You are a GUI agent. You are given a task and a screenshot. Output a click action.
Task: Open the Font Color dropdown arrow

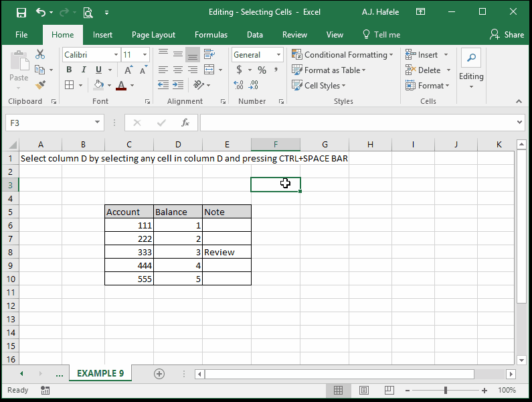[x=132, y=85]
